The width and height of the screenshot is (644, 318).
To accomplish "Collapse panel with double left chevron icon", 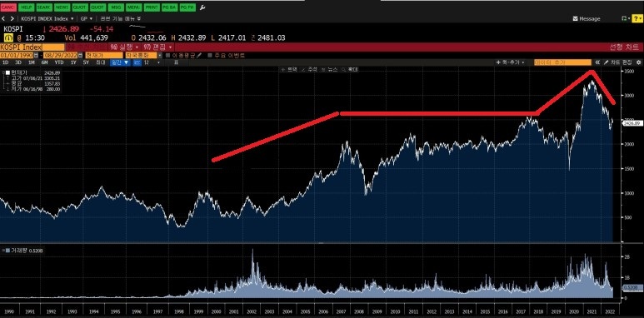I will (597, 62).
